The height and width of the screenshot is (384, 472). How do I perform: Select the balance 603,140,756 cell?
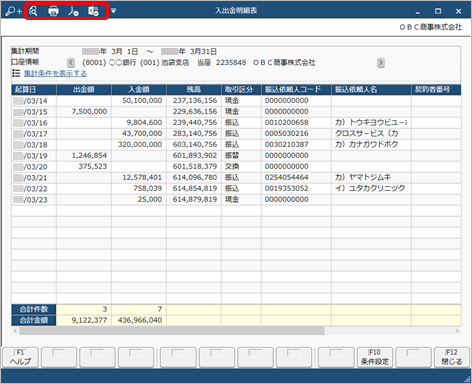pyautogui.click(x=194, y=145)
